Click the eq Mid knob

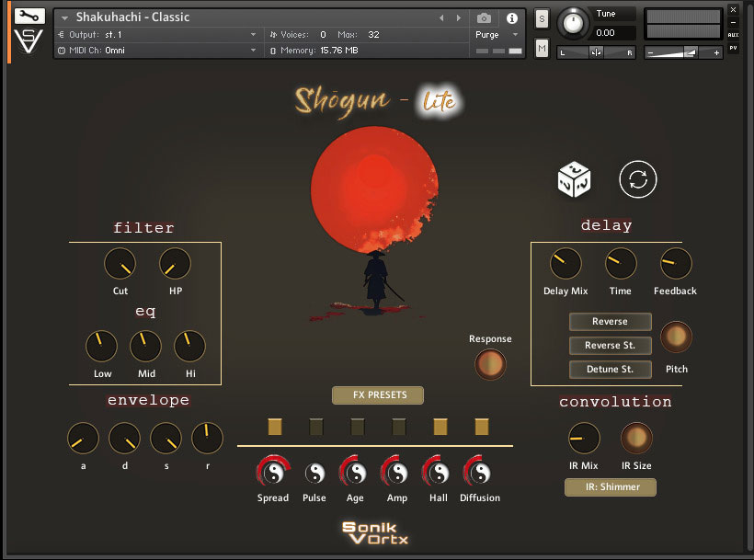coord(145,346)
